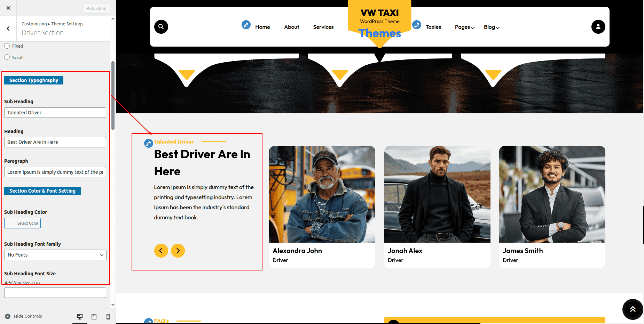Expand the Pages menu dropdown
The image size is (644, 324).
click(x=464, y=27)
